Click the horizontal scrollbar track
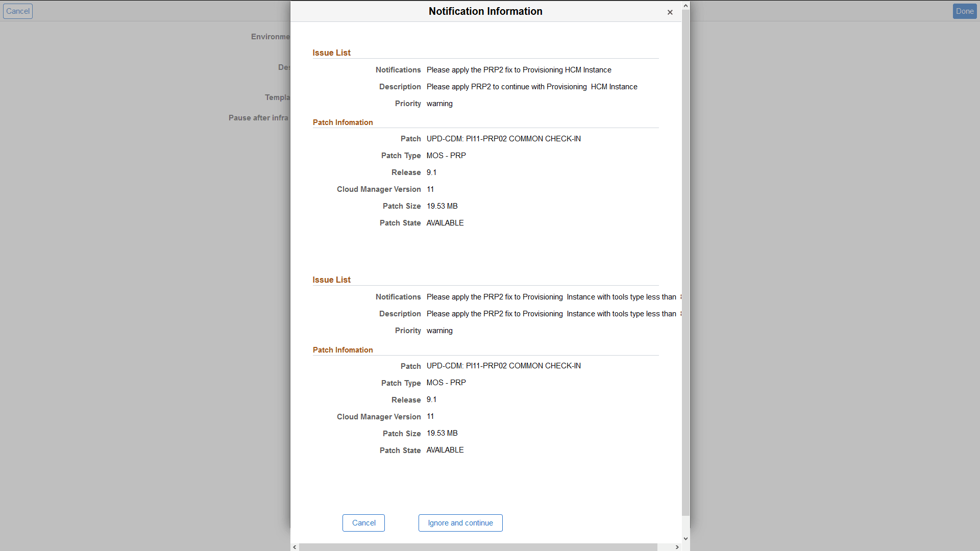The height and width of the screenshot is (551, 980). coord(485,547)
